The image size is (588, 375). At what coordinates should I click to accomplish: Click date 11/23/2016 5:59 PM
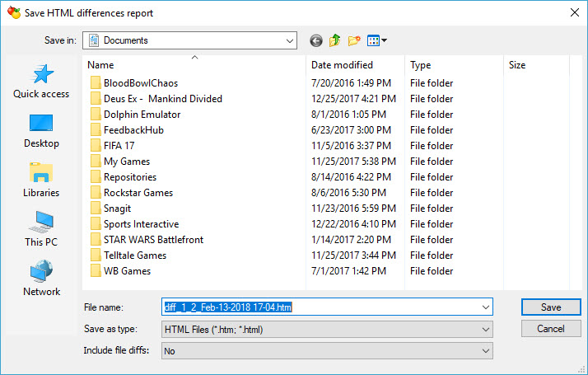tap(353, 209)
